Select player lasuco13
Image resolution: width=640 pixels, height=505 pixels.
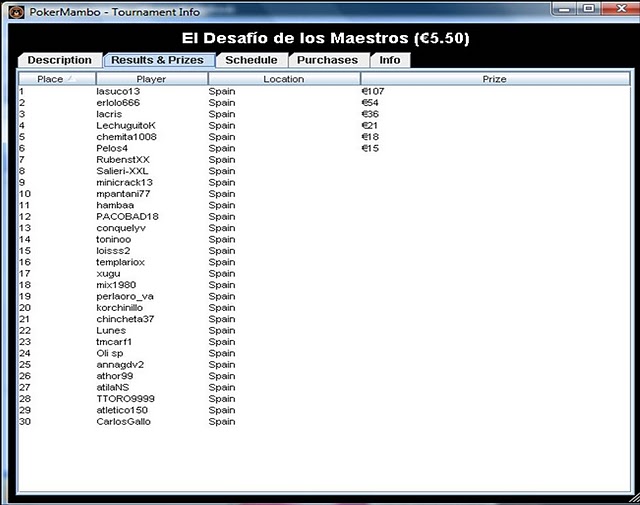coord(118,91)
